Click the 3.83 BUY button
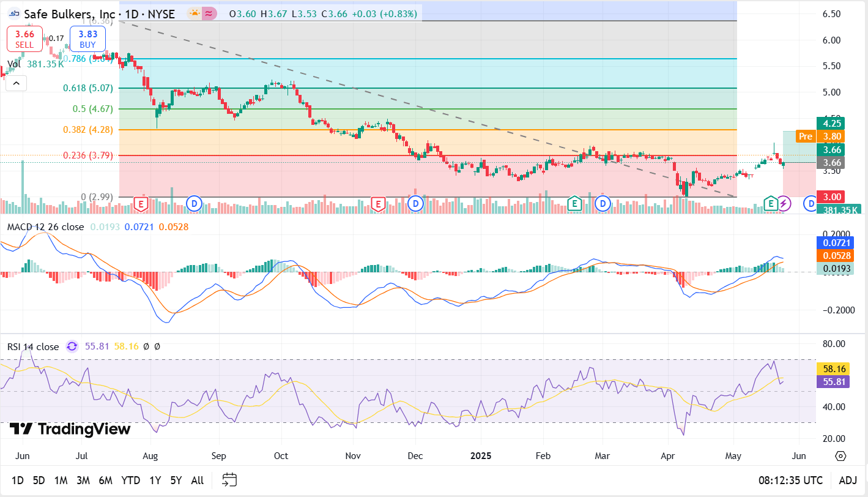Image resolution: width=868 pixels, height=497 pixels. (x=87, y=38)
